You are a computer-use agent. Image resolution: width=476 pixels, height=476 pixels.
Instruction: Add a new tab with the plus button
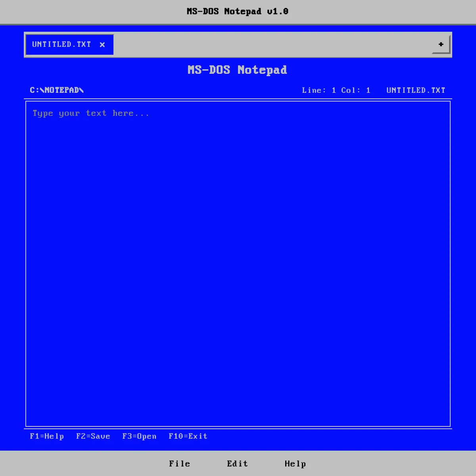pyautogui.click(x=441, y=44)
